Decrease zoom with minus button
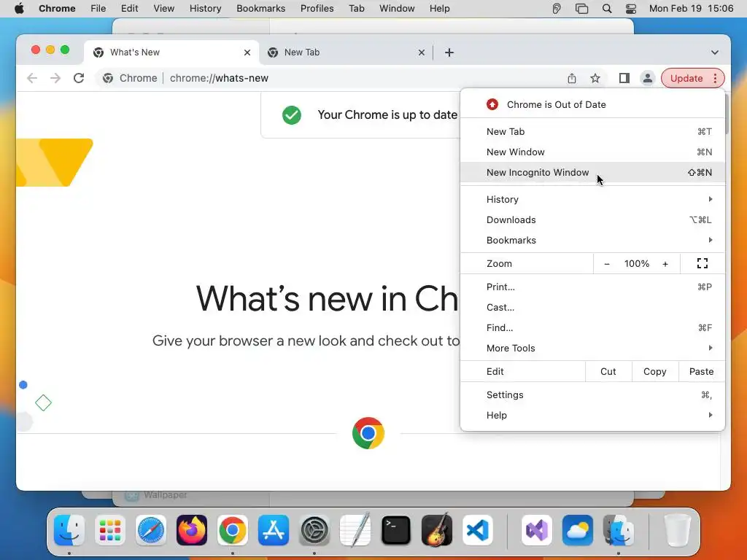747x560 pixels. pos(606,263)
